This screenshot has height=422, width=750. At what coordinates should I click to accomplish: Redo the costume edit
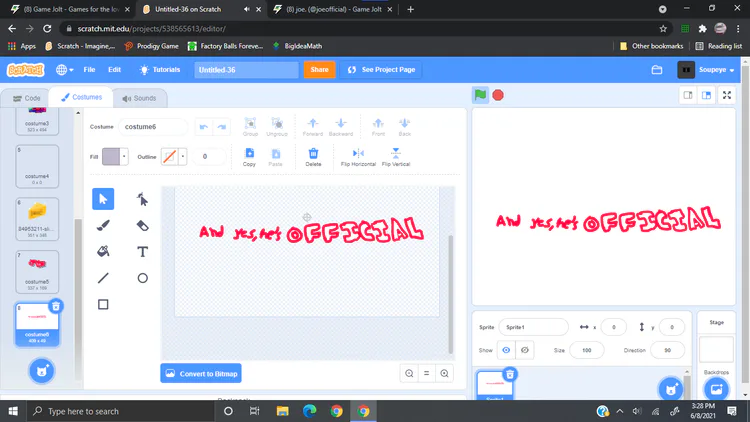click(221, 127)
